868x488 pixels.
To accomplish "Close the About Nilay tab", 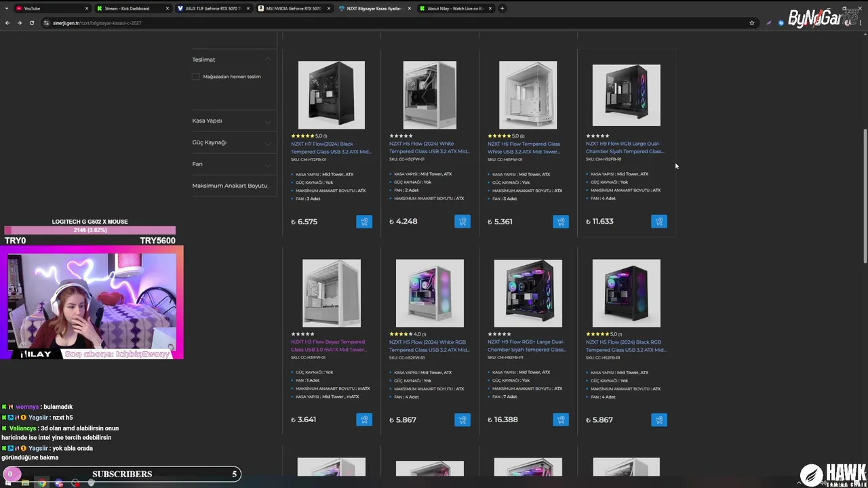I will tap(490, 9).
